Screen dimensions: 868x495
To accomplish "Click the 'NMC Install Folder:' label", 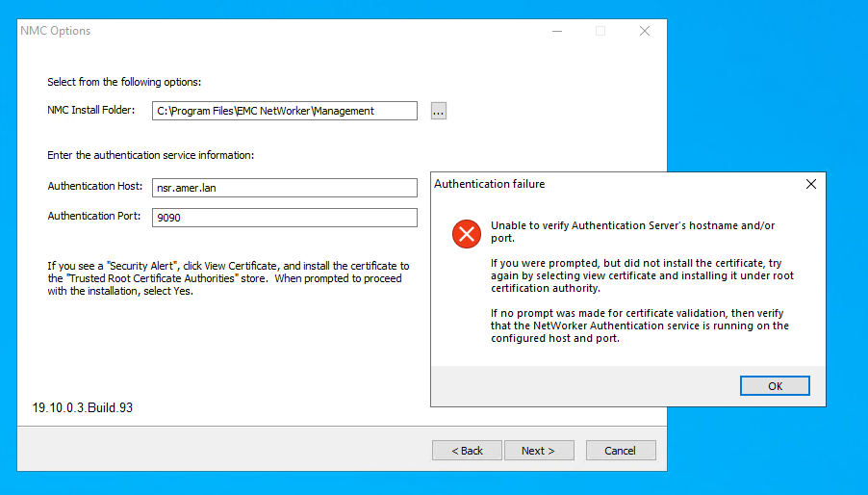I will pos(91,110).
